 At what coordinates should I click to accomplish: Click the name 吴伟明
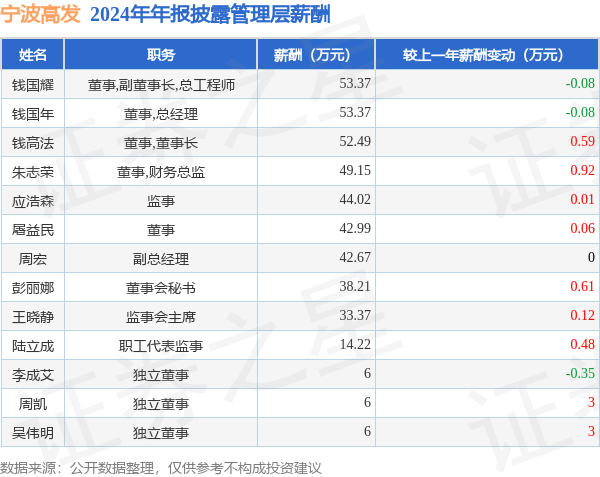coord(33,433)
